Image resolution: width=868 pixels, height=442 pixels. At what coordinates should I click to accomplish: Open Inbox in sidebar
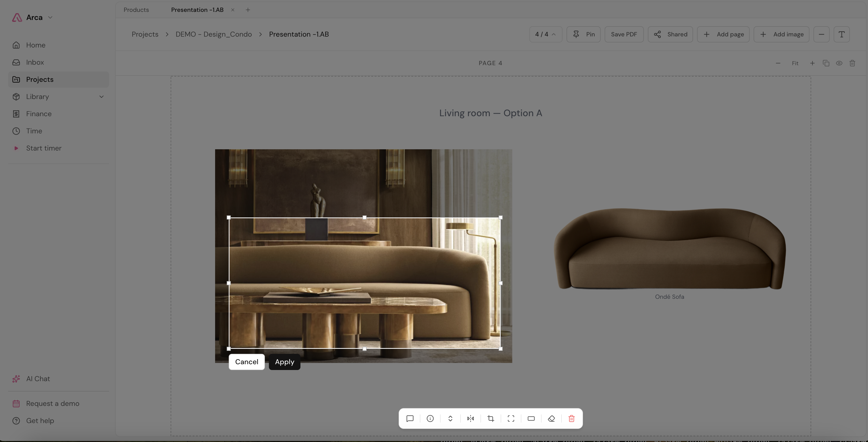(58, 62)
